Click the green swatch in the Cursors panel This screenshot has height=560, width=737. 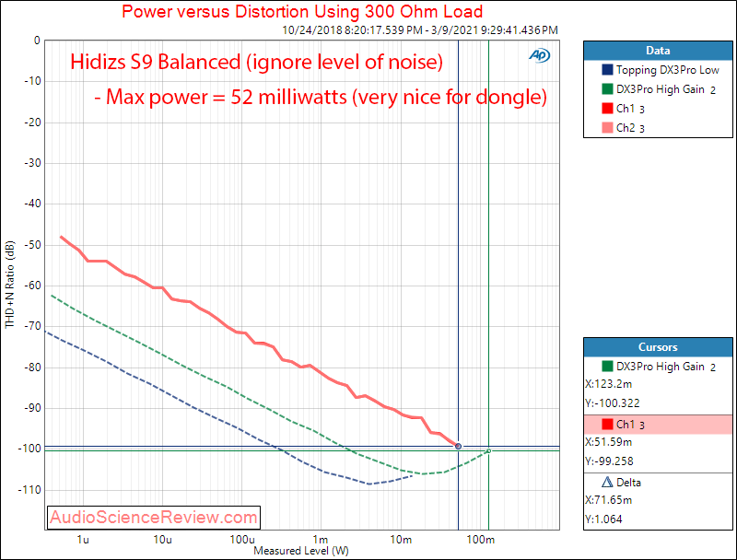coord(607,366)
